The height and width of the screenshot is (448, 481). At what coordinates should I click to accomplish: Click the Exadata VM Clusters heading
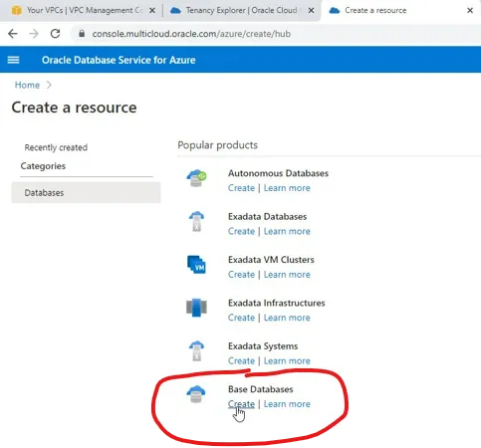[271, 260]
